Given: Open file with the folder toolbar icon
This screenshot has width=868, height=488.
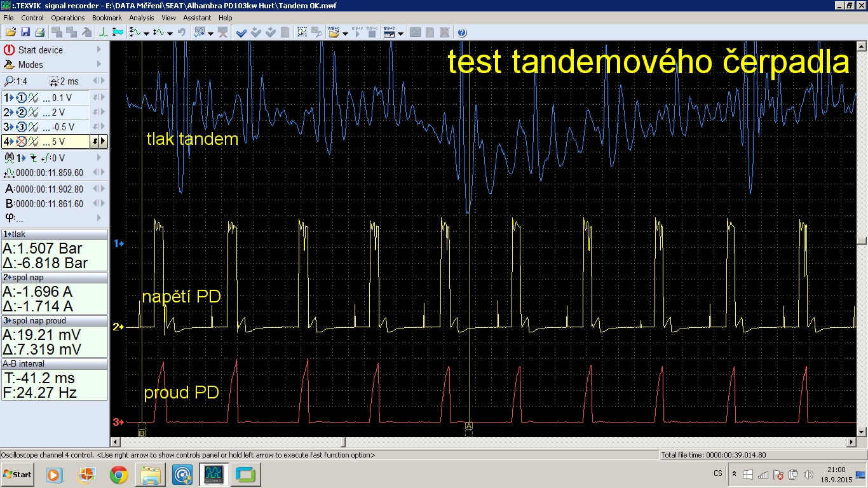Looking at the screenshot, I should 11,32.
